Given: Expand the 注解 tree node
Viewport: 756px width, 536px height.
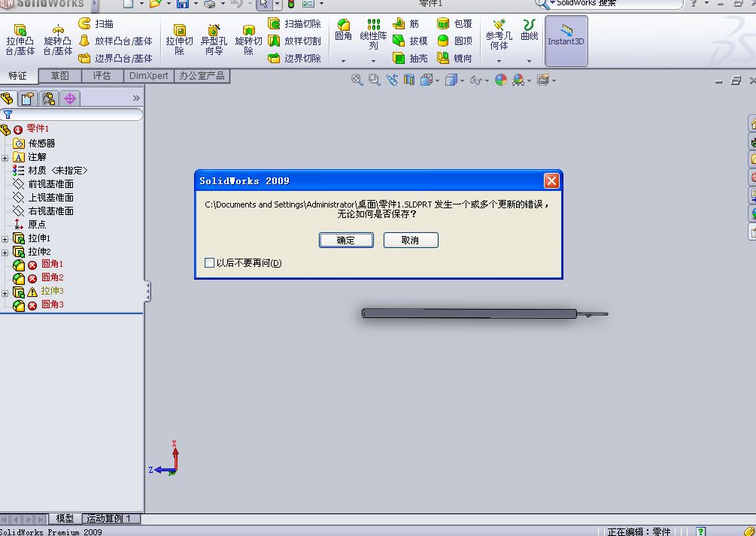Looking at the screenshot, I should coord(5,158).
